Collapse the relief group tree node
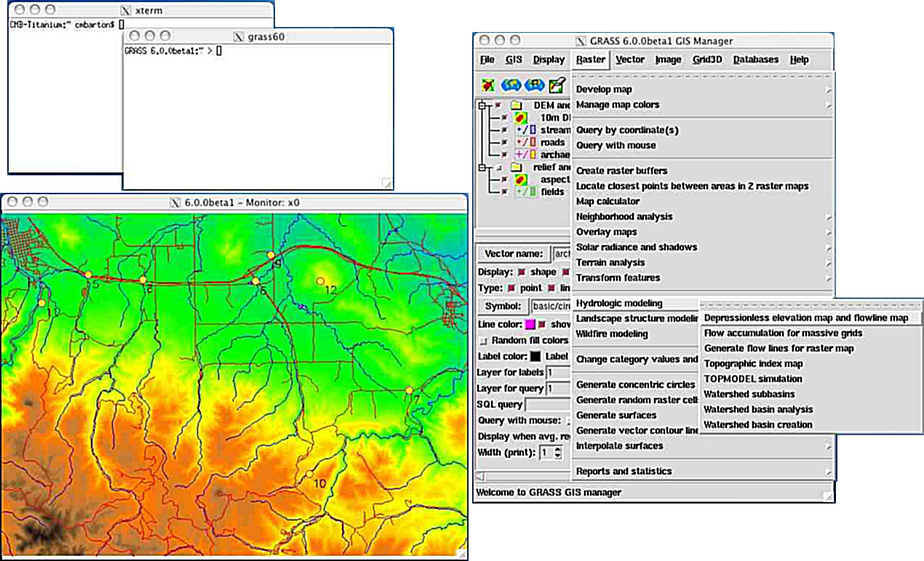The image size is (924, 561). tap(482, 167)
